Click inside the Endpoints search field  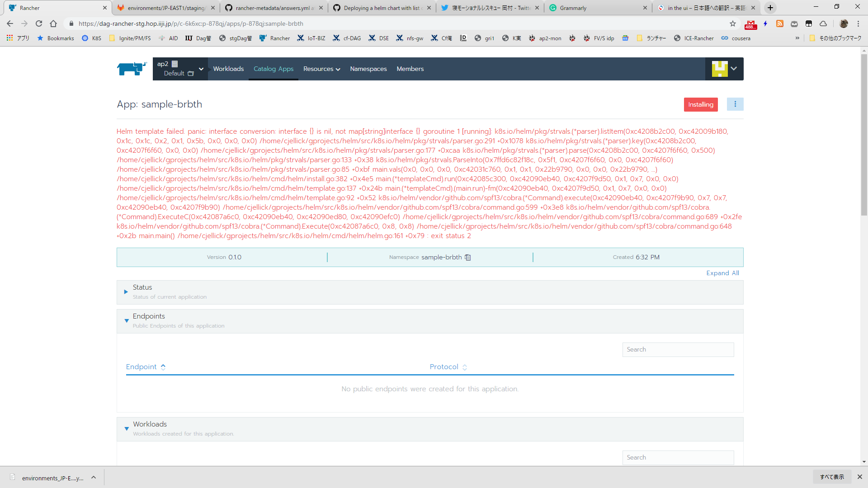[x=678, y=349]
